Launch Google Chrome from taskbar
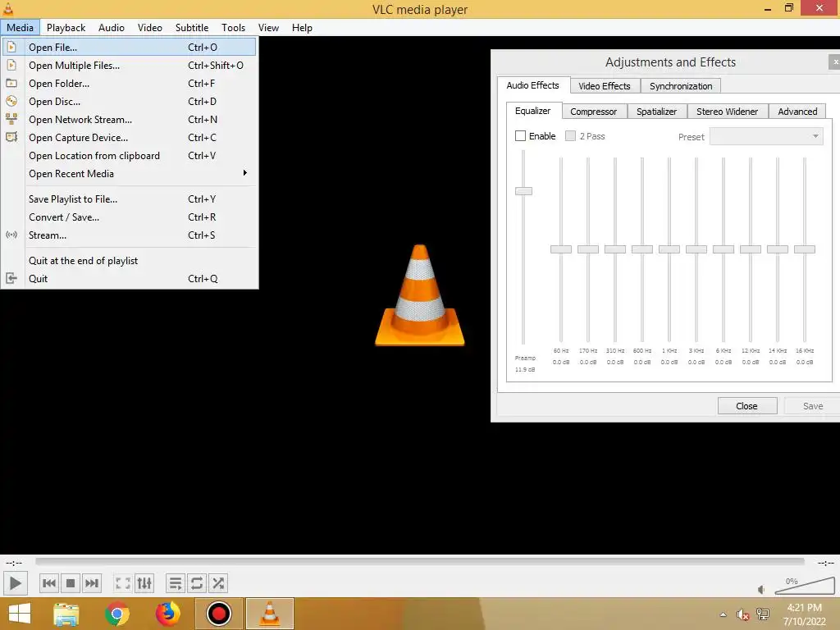This screenshot has width=840, height=630. click(x=116, y=614)
